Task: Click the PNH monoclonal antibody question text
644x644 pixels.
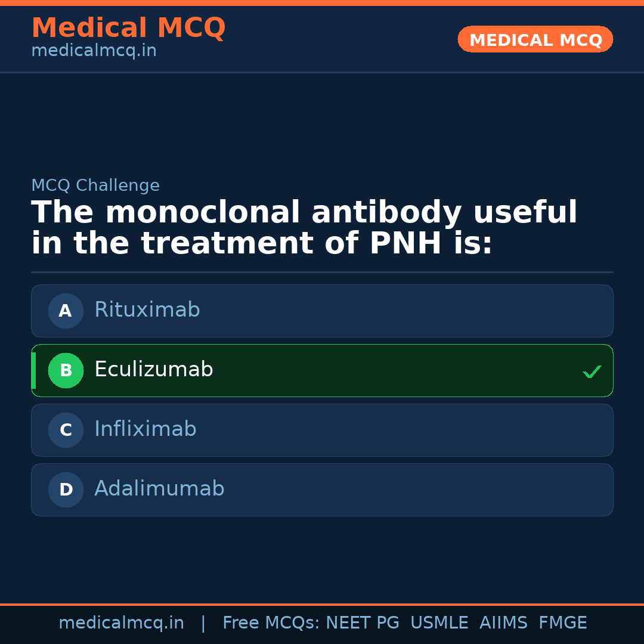Action: click(304, 228)
